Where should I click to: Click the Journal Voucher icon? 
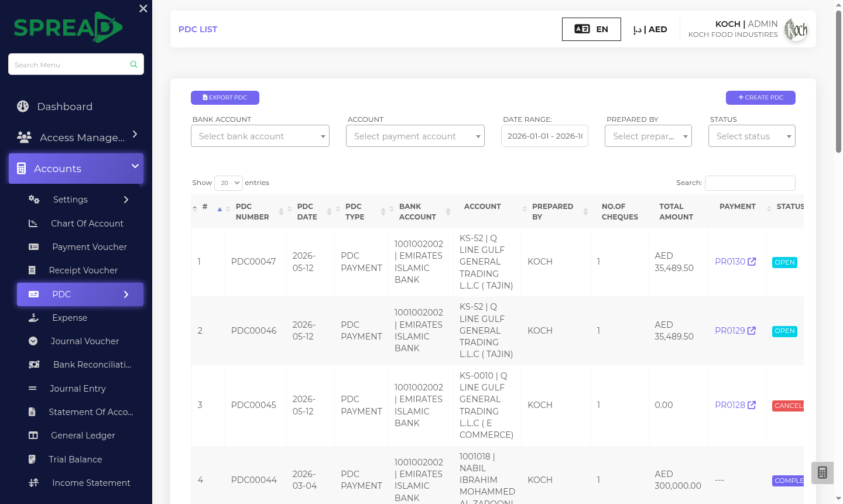[33, 341]
